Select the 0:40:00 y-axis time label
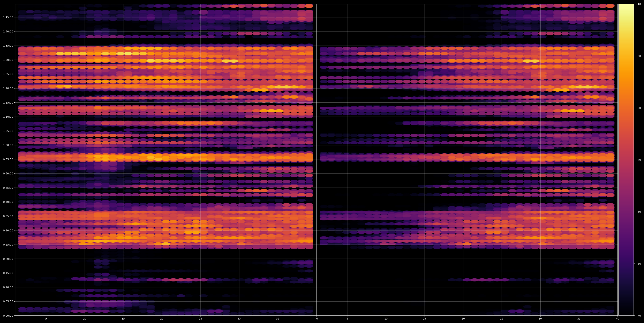Screen dimensions: 644x323 click(8, 202)
